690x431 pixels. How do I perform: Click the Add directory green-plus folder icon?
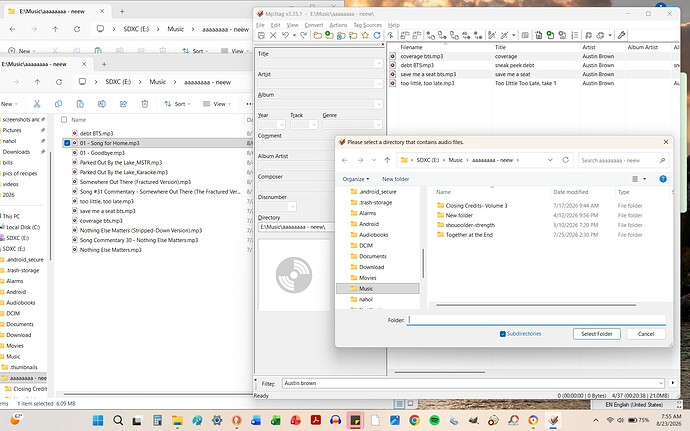tap(329, 35)
